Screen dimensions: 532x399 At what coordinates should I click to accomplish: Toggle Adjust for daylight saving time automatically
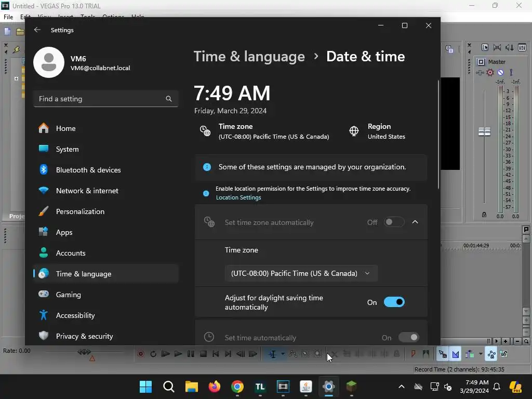(x=394, y=302)
